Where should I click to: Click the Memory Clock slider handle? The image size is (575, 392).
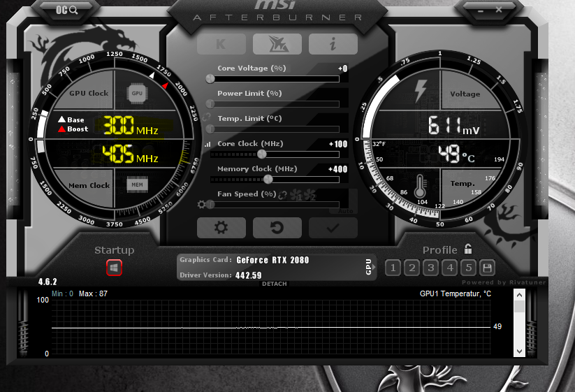pos(268,180)
